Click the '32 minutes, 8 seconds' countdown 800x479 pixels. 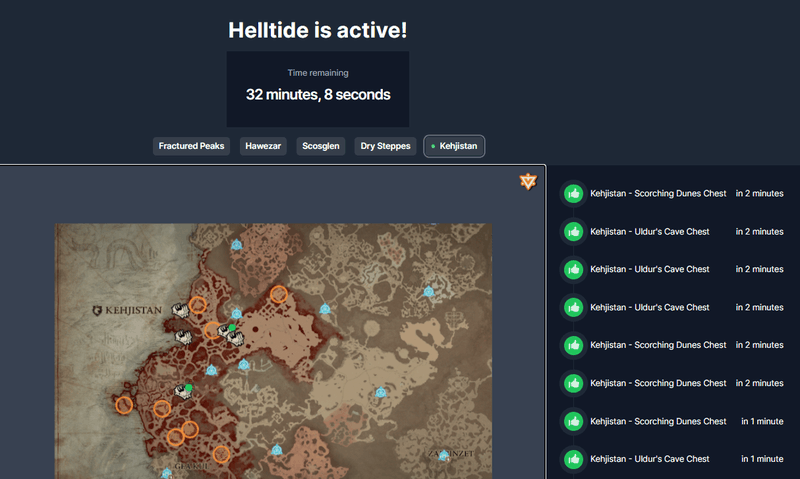(318, 94)
